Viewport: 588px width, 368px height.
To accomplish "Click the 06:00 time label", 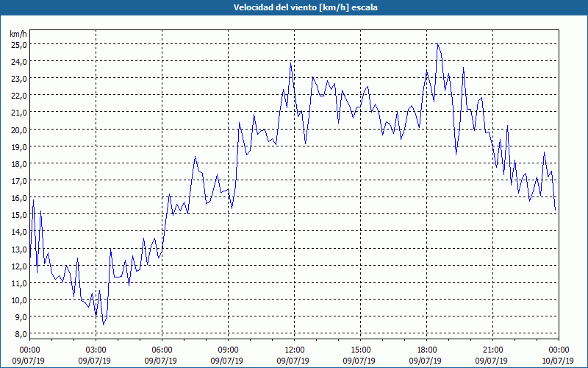I will tap(162, 350).
